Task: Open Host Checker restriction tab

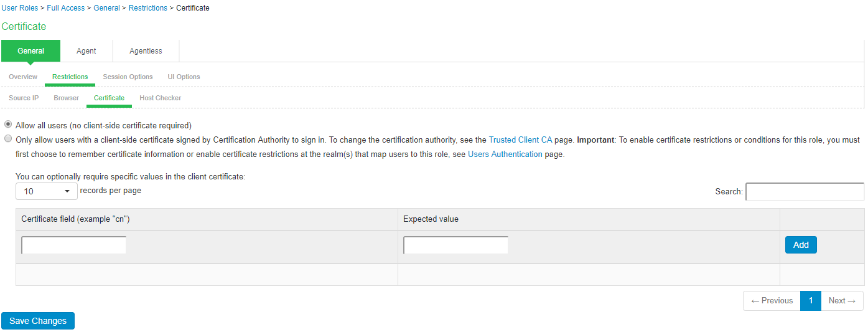Action: pos(160,98)
